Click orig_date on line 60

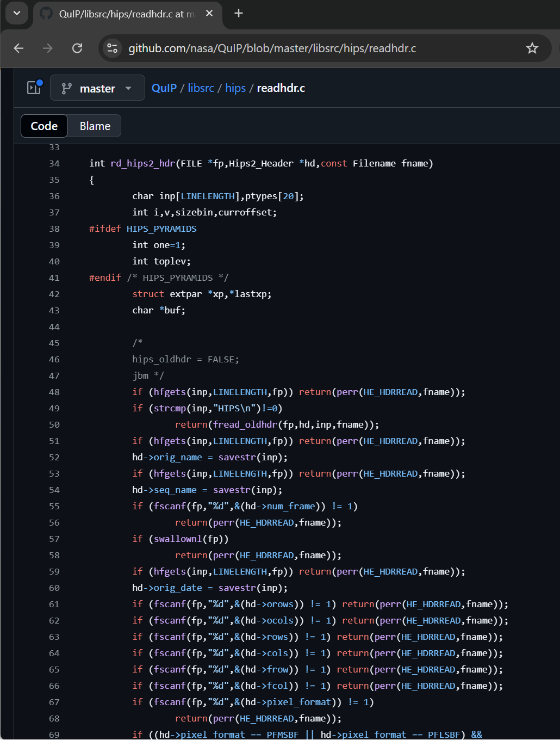[x=178, y=588]
